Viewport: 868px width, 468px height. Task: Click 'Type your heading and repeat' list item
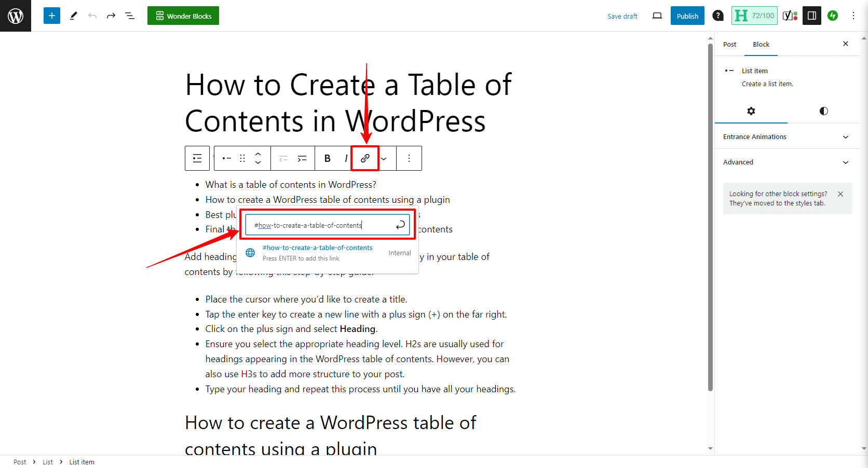[360, 389]
